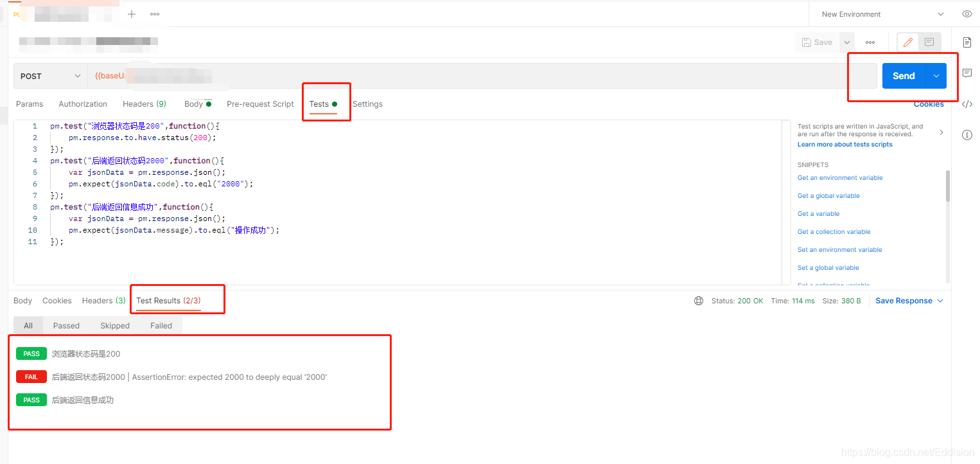Expand the Save button dropdown arrow

[846, 42]
